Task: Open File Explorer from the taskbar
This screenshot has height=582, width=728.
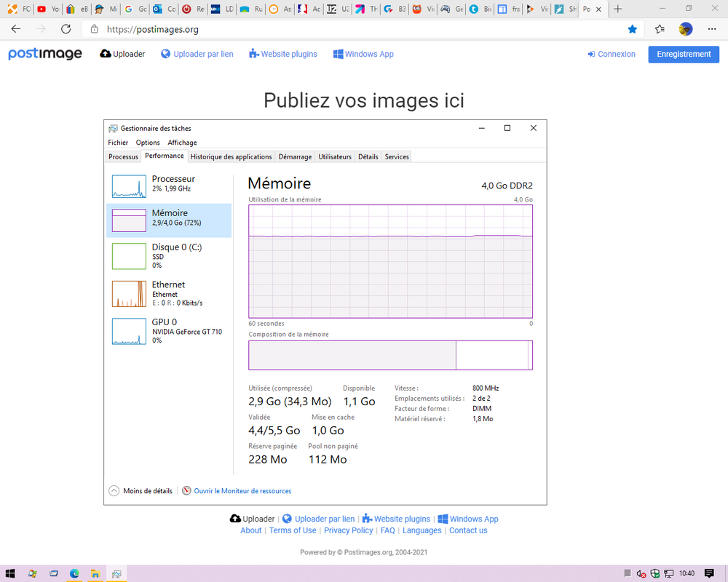Action: pyautogui.click(x=95, y=574)
